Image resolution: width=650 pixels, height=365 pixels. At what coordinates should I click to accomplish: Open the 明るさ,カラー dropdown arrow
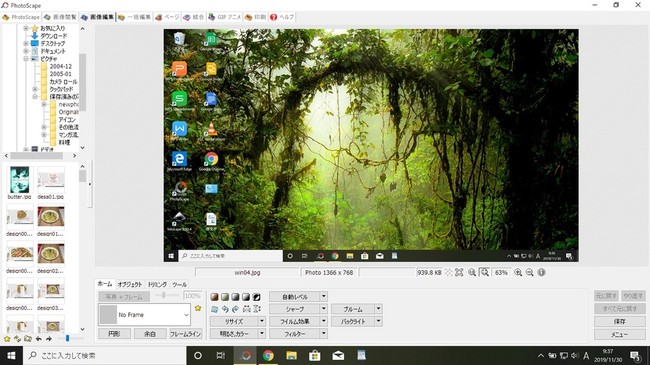[x=262, y=333]
